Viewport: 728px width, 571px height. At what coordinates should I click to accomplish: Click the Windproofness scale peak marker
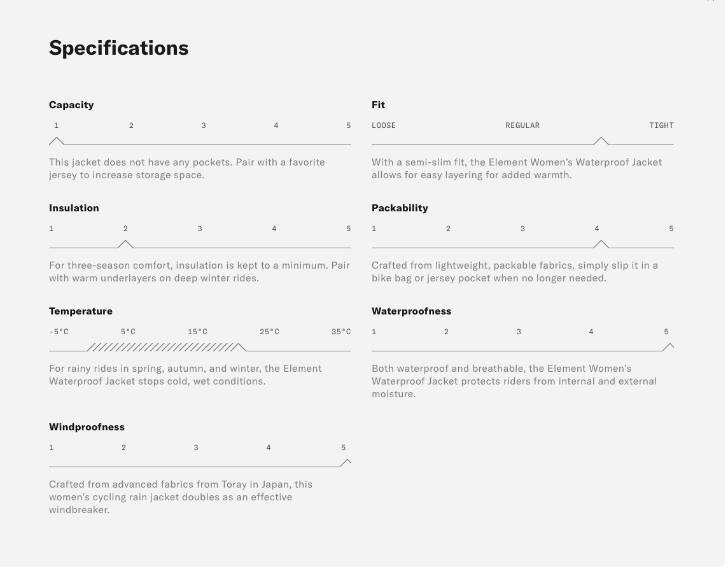(346, 463)
